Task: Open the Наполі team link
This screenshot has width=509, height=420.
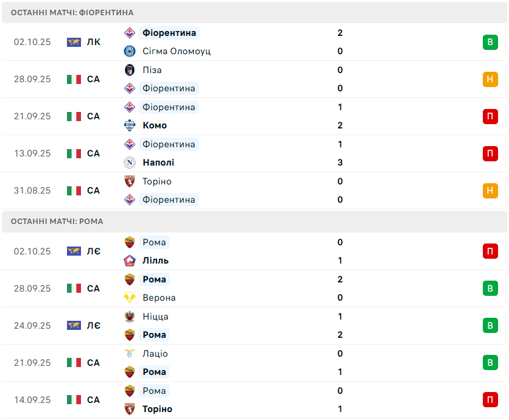Action: [x=158, y=163]
